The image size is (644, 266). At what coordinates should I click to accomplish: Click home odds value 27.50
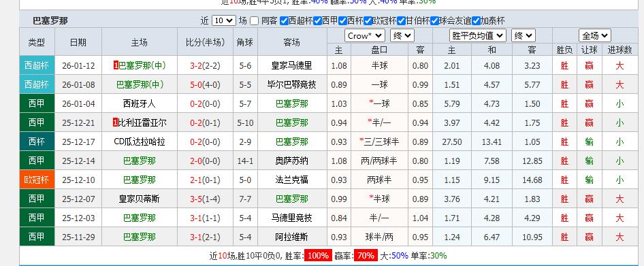click(x=452, y=142)
